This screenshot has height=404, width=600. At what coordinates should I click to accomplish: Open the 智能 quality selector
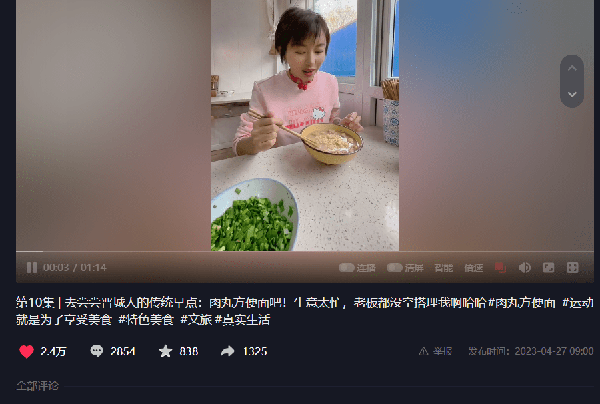pos(443,268)
